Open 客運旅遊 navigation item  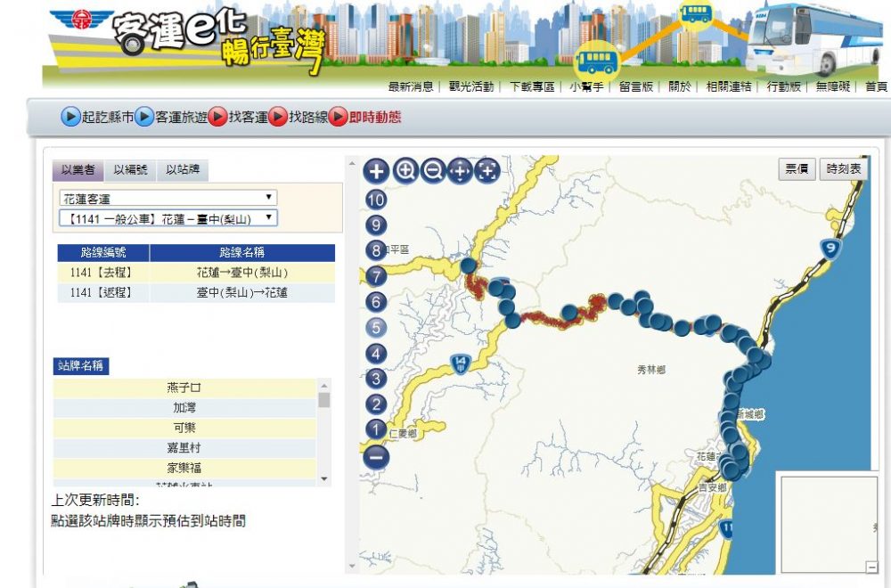tap(172, 117)
